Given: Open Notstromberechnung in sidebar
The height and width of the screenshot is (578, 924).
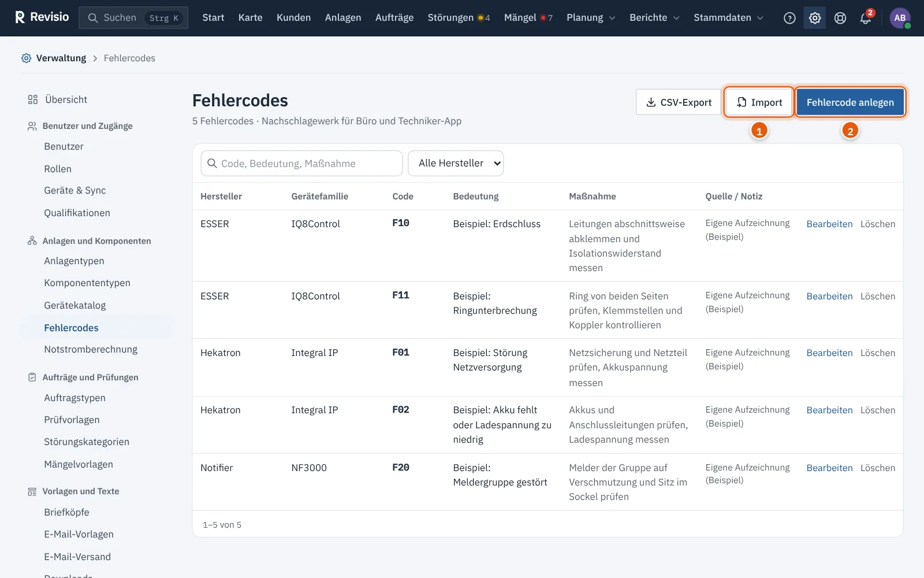Looking at the screenshot, I should click(91, 350).
